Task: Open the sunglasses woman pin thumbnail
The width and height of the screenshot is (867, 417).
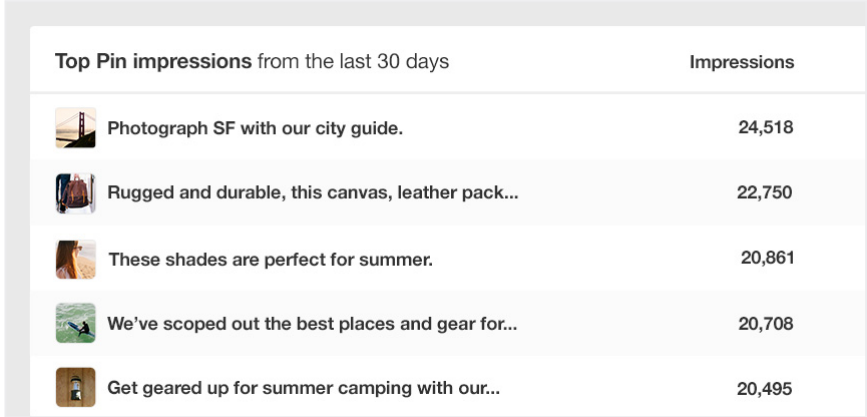Action: pos(76,259)
